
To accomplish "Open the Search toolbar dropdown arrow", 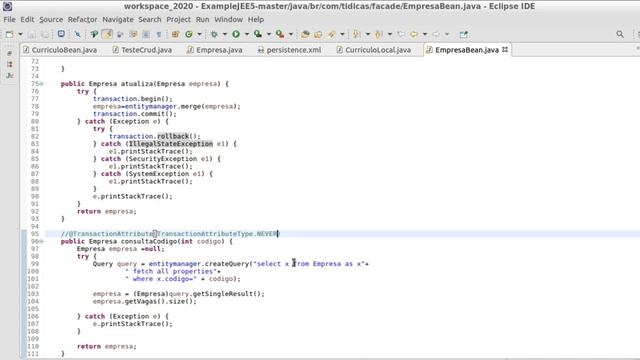I will coord(342,34).
